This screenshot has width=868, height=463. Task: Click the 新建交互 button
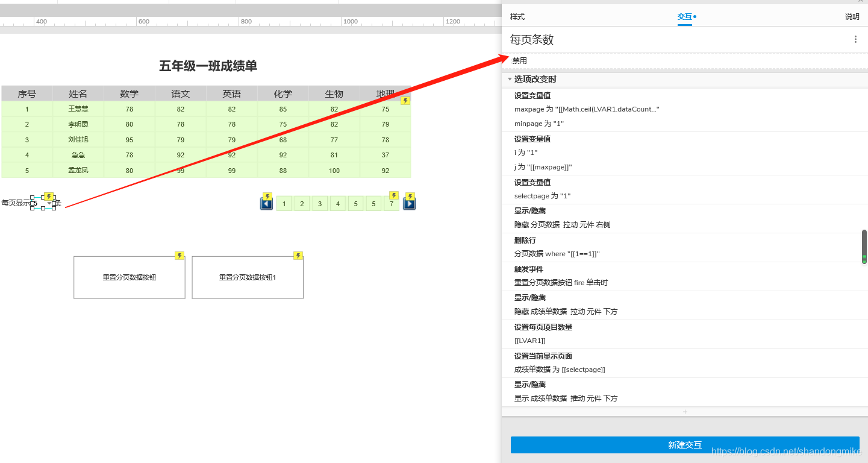[685, 445]
